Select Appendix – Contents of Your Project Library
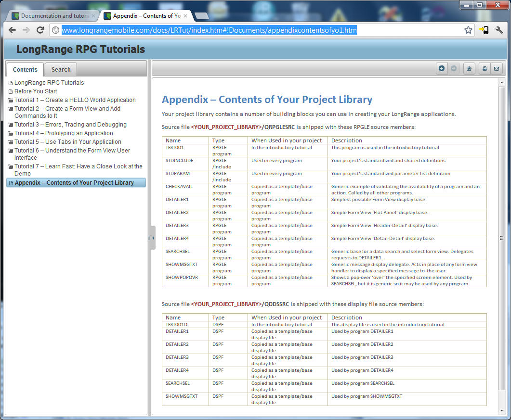 [x=76, y=183]
